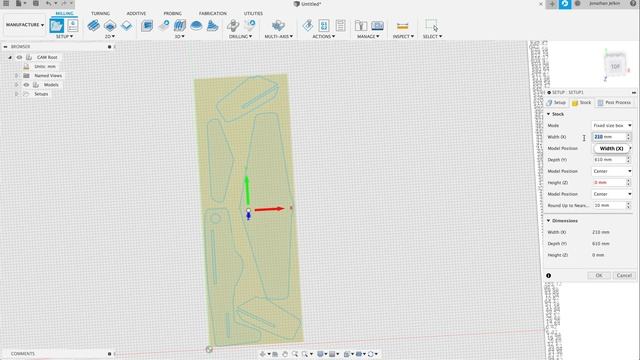Viewport: 640px width, 360px height.
Task: Select the hole recognition icon beside Drill
Action: (249, 26)
